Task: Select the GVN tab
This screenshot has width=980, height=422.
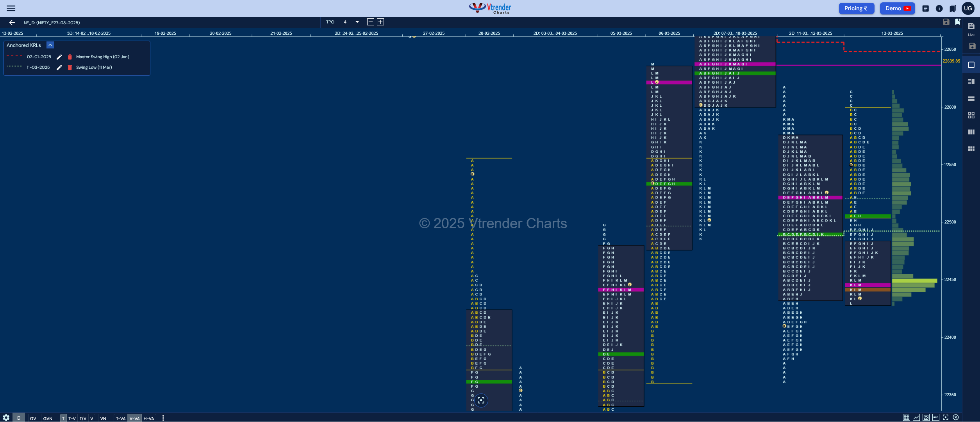Action: pyautogui.click(x=48, y=418)
